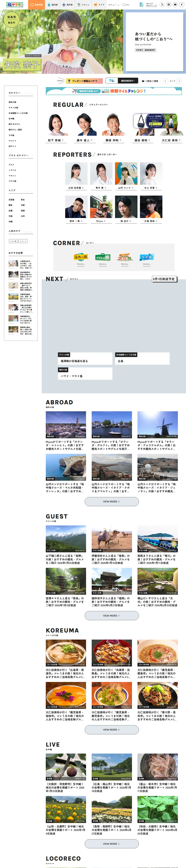The image size is (186, 868).
Task: Expand reporter 南 圭介 profile
Action: click(x=126, y=221)
